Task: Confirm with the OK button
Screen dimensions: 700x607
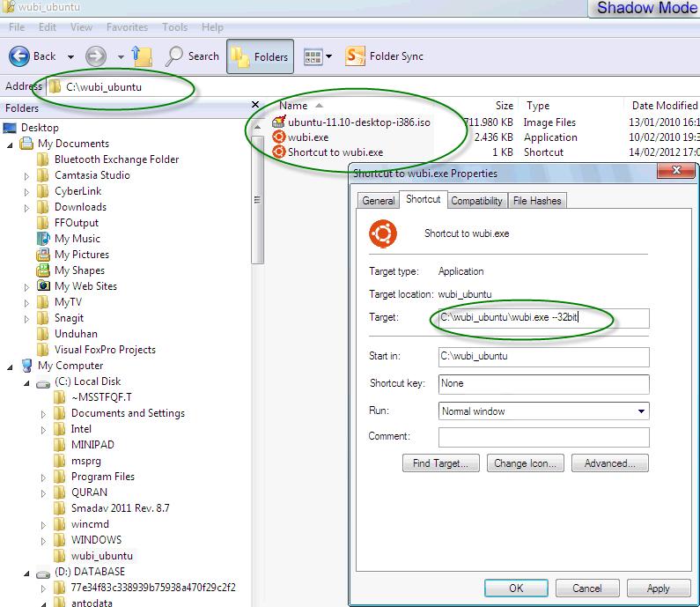Action: point(516,588)
